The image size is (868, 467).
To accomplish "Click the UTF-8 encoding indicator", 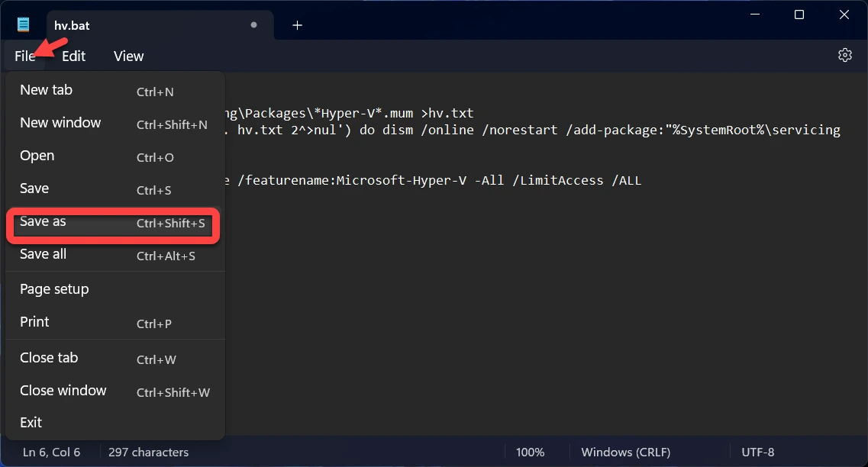I will click(x=757, y=453).
